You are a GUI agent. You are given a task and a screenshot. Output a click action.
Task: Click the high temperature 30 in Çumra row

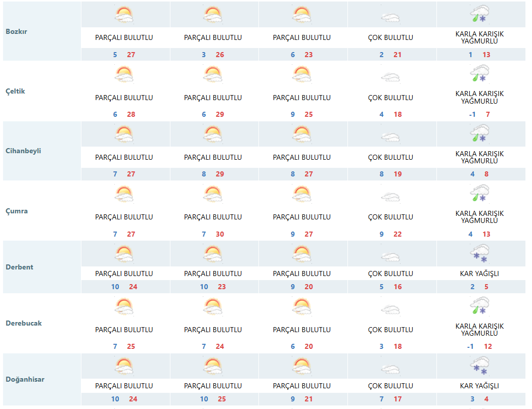point(220,234)
